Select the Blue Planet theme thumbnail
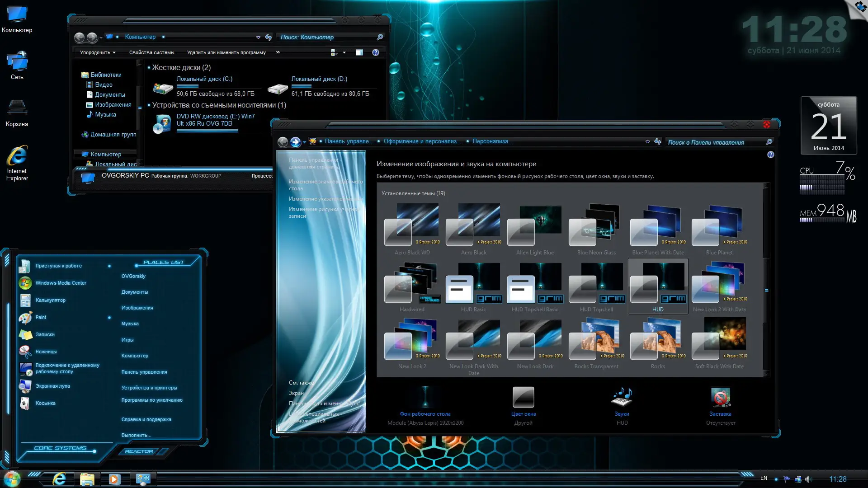Screen dimensions: 868x488 coord(719,225)
